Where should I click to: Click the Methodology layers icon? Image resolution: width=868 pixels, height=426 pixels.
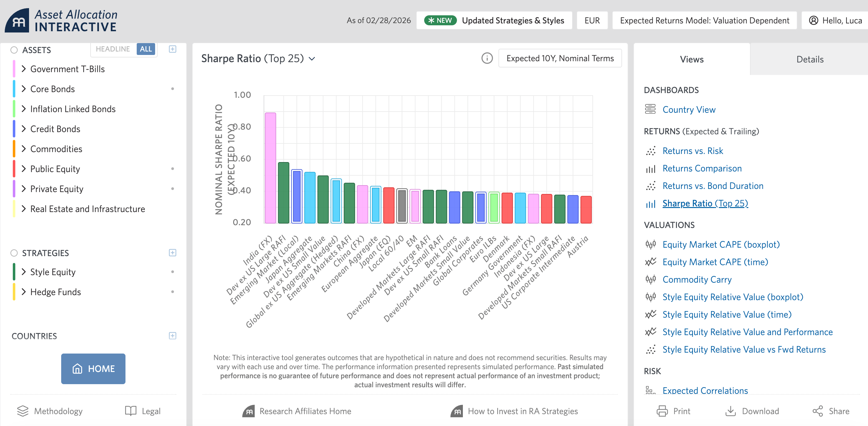coord(22,411)
